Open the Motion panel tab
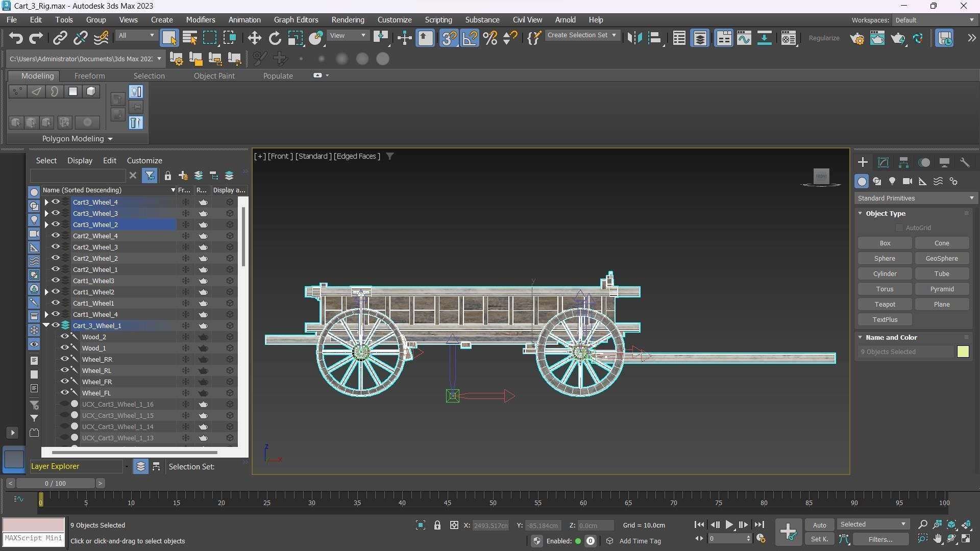Image resolution: width=980 pixels, height=551 pixels. click(924, 163)
